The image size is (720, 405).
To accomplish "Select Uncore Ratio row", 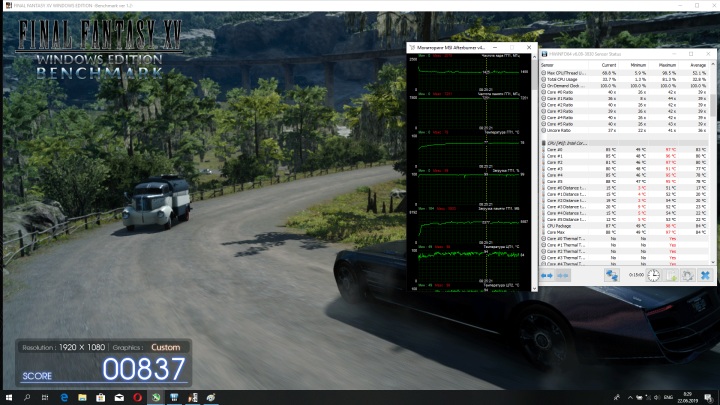I will tap(624, 130).
